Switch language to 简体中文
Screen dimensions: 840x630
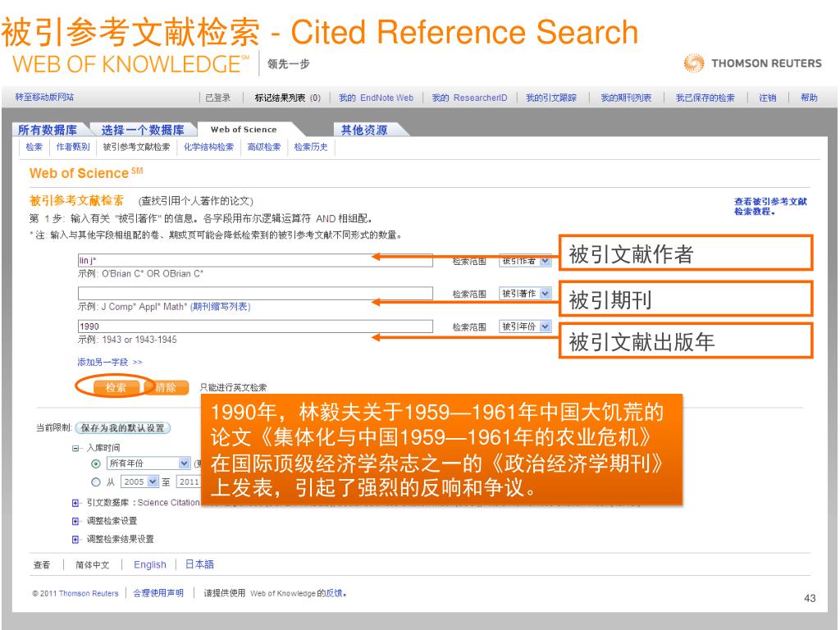point(92,564)
